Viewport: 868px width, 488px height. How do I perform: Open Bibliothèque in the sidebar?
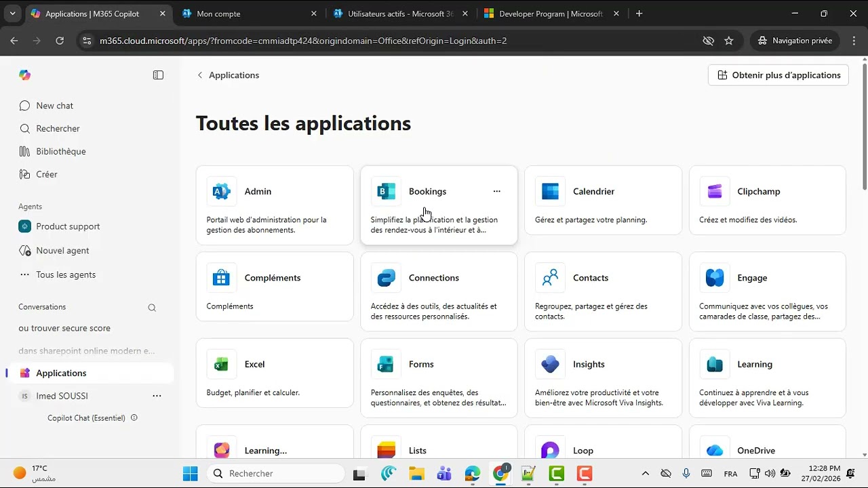[x=90, y=151]
